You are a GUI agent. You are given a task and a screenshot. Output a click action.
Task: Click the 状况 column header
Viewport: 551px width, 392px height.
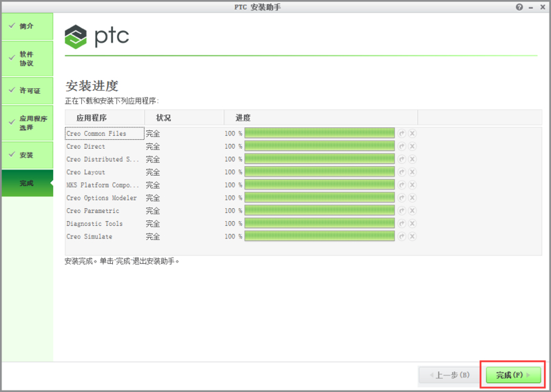[x=185, y=118]
